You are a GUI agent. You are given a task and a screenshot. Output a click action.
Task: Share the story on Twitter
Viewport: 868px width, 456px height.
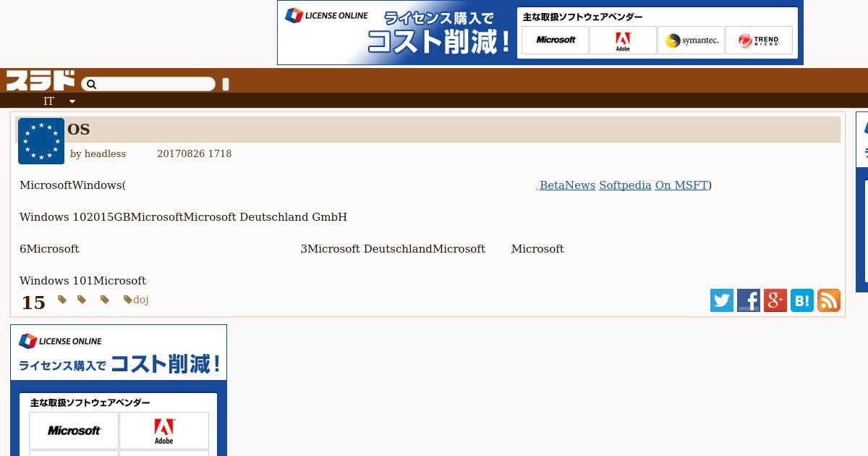tap(722, 300)
